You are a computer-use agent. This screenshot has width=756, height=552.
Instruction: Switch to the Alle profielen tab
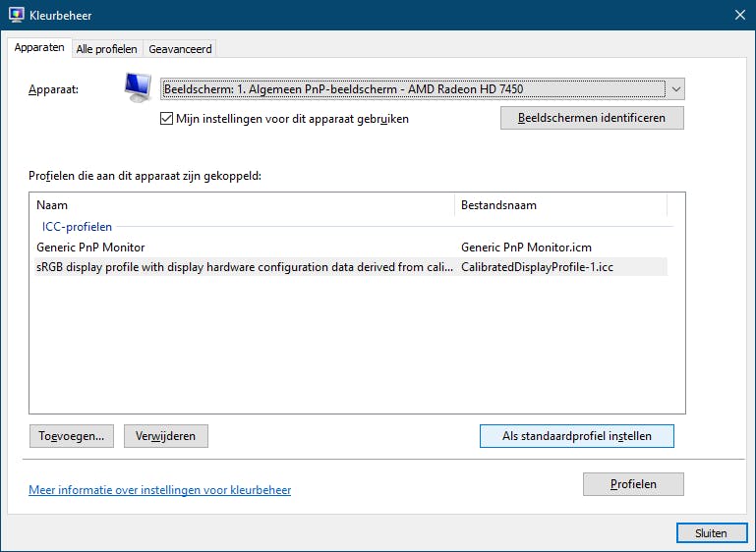coord(107,49)
